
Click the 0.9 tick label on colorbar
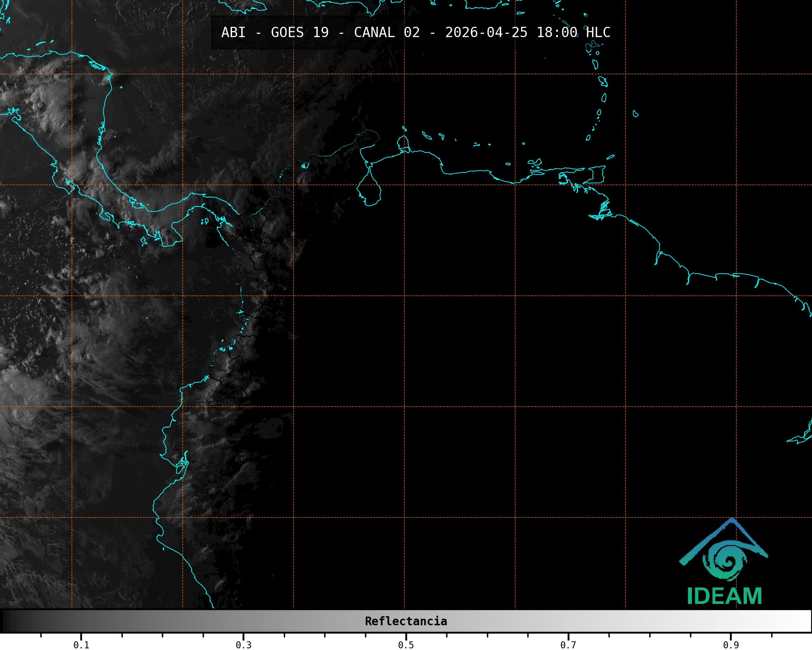tap(731, 645)
